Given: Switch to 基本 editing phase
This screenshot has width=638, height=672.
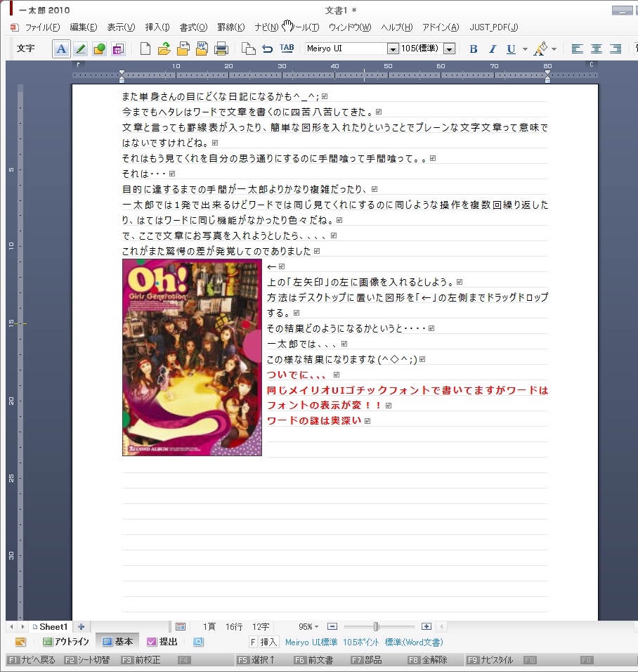Looking at the screenshot, I should (118, 642).
